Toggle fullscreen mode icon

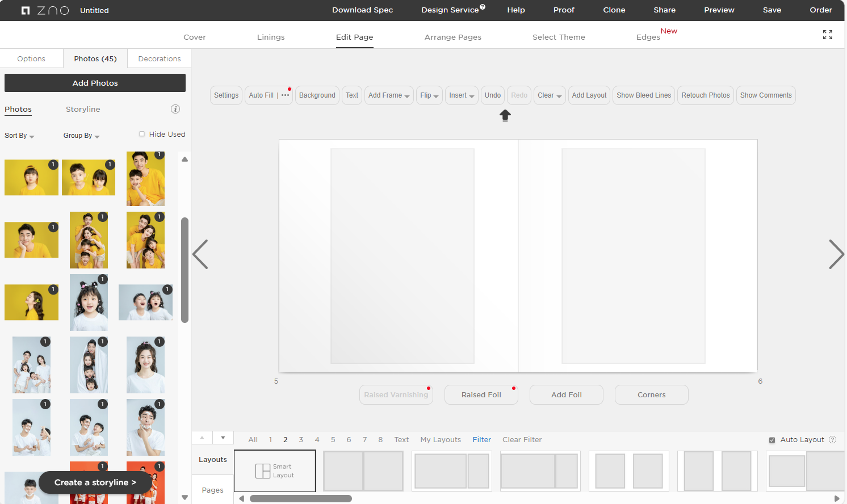[828, 35]
